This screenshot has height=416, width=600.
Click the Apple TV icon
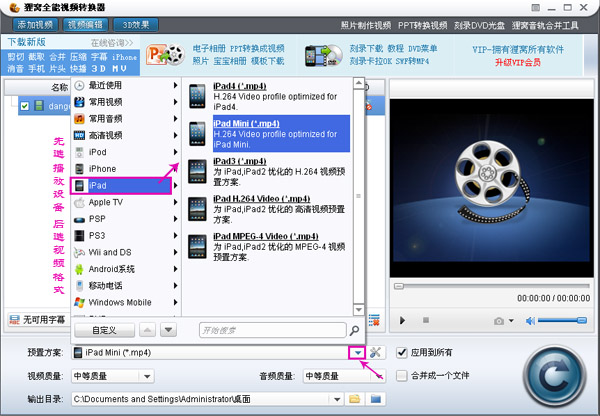tap(79, 202)
